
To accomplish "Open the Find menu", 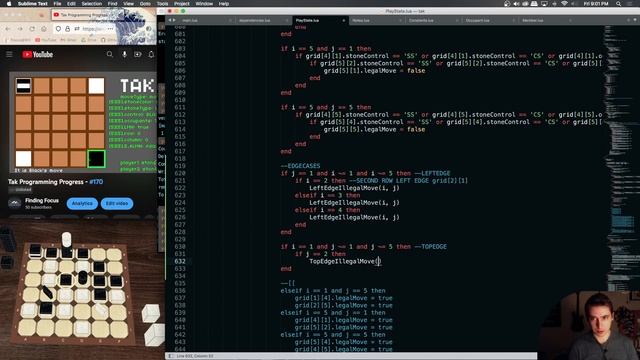I will coord(112,4).
